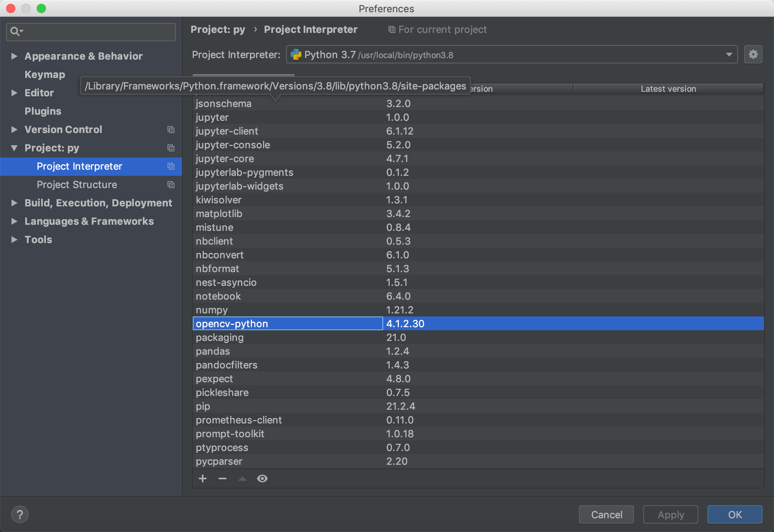Image resolution: width=774 pixels, height=532 pixels.
Task: Toggle the show early releases eye icon
Action: pyautogui.click(x=262, y=478)
